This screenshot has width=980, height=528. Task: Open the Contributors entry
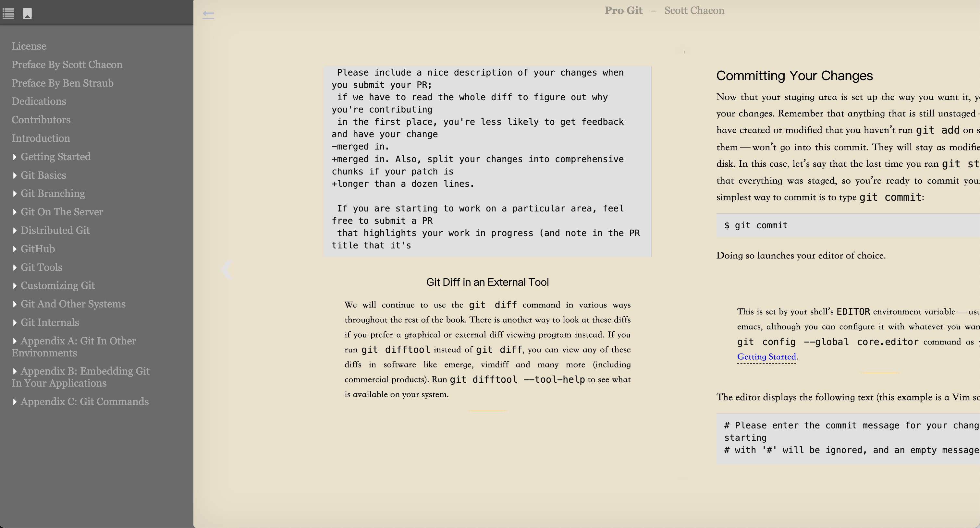click(41, 120)
